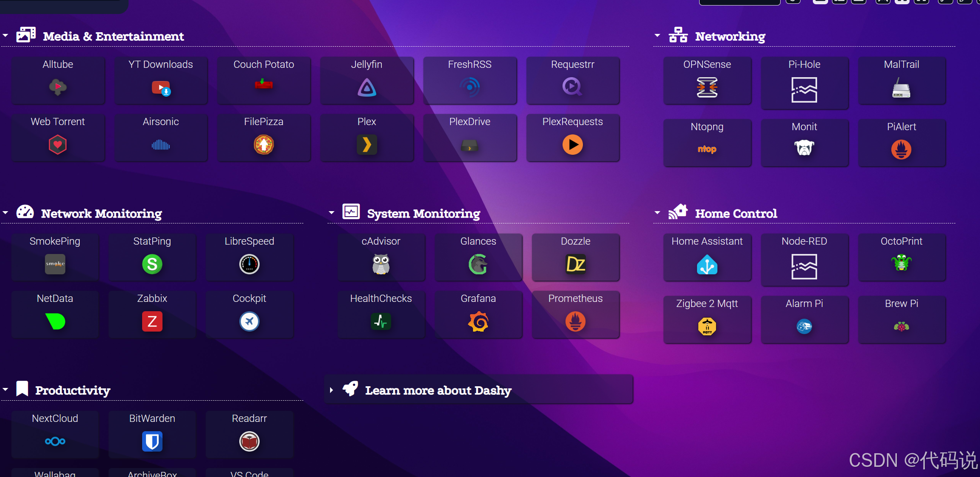Click Media & Entertainment heading text
The image size is (980, 477).
click(113, 36)
